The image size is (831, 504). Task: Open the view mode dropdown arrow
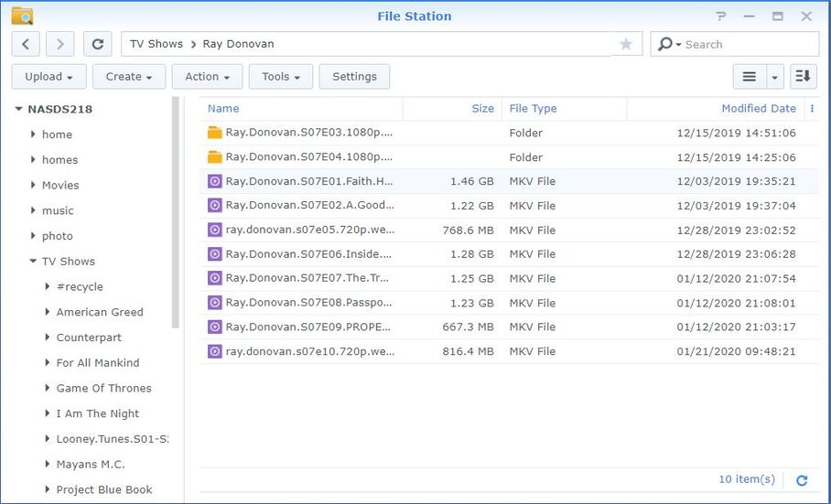pos(775,77)
